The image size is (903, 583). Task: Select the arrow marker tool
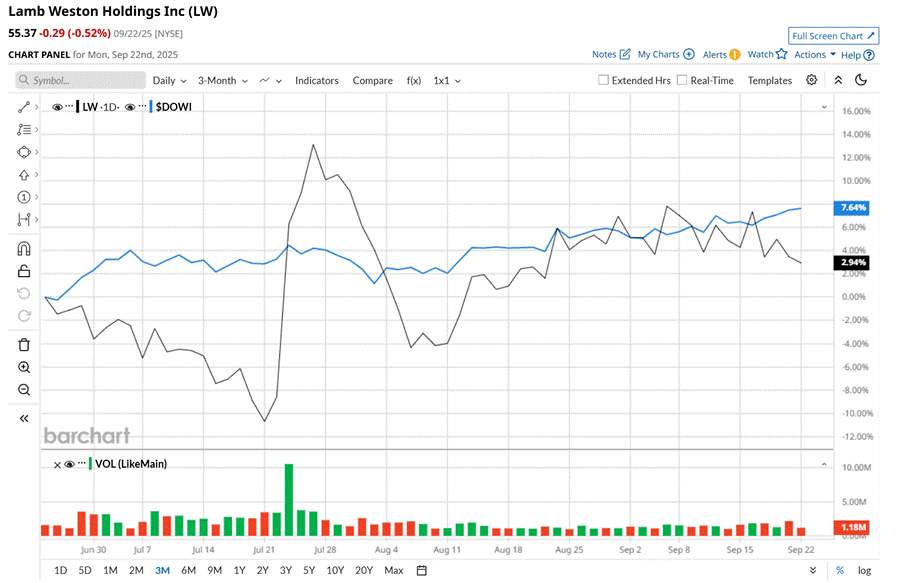point(24,175)
